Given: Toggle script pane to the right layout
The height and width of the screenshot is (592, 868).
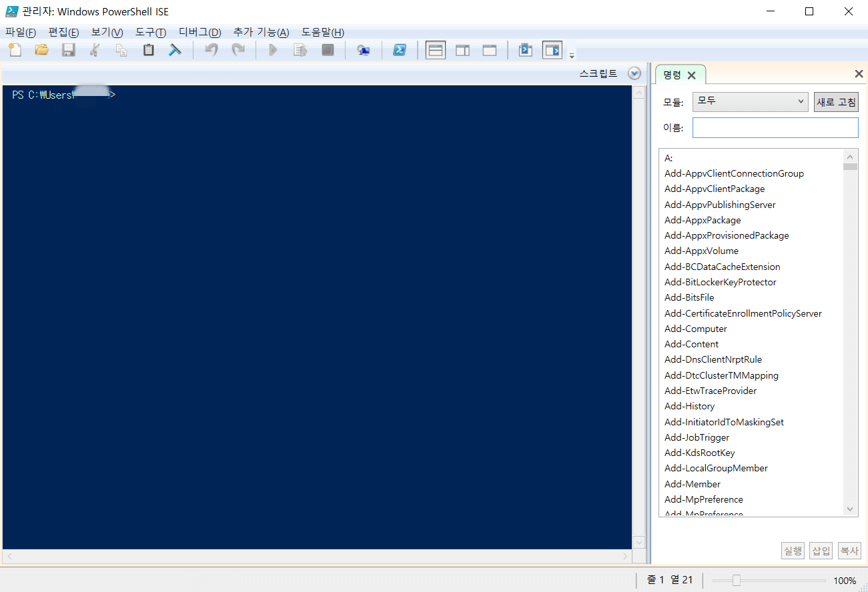Looking at the screenshot, I should pos(462,49).
